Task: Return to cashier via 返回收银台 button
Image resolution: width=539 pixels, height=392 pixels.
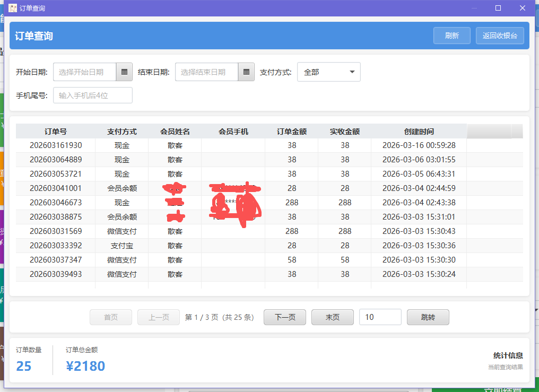Action: click(500, 35)
